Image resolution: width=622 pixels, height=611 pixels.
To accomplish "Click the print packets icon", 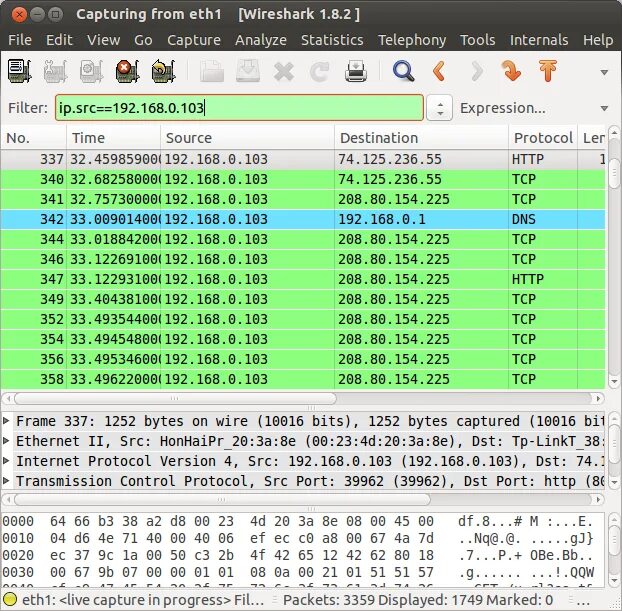I will [x=356, y=71].
